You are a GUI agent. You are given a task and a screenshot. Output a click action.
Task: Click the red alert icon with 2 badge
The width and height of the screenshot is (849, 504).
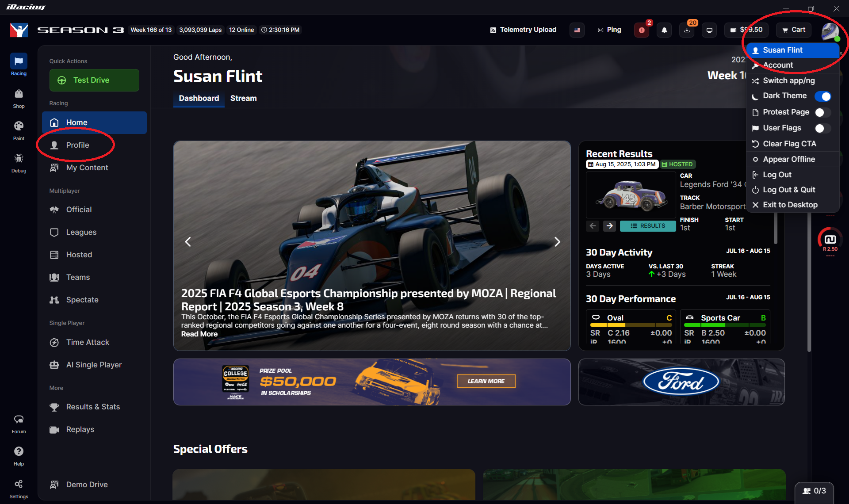[642, 30]
